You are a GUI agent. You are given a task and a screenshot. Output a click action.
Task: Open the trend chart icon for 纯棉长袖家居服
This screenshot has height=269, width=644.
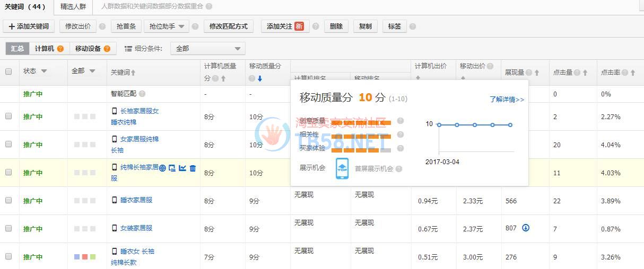[x=182, y=168]
